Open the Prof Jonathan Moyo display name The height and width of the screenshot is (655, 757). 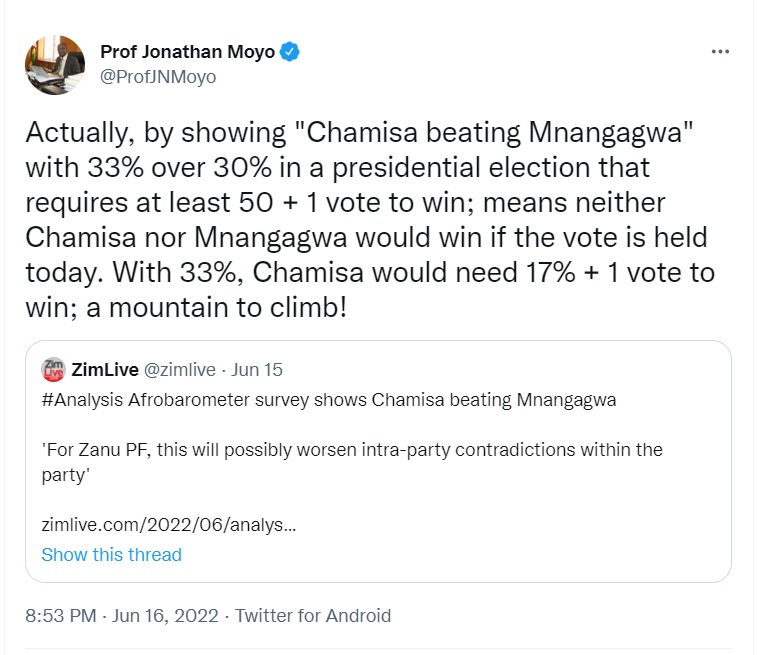tap(187, 52)
